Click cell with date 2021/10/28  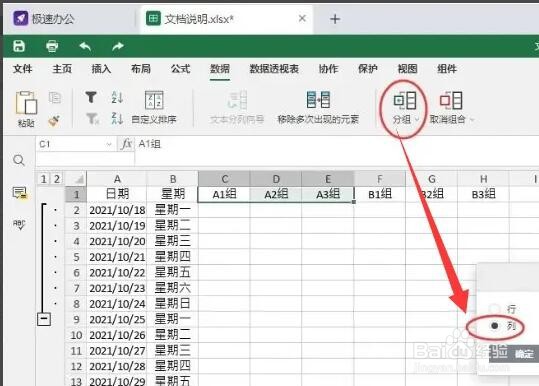(117, 366)
